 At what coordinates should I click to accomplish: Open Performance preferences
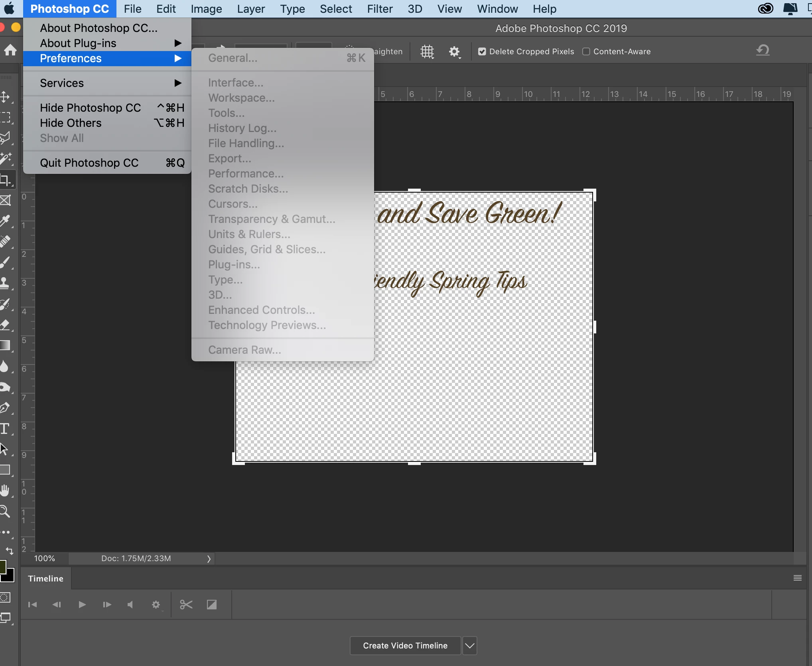click(x=246, y=173)
